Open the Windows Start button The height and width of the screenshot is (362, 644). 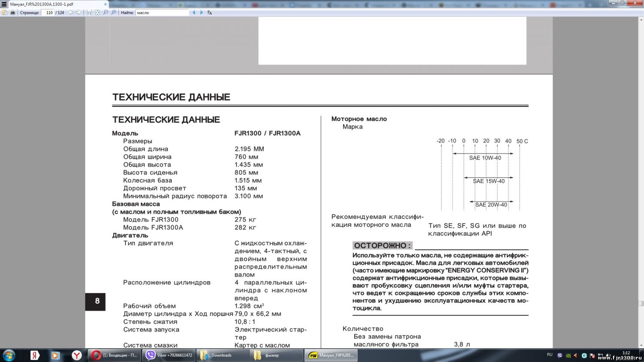(9, 355)
